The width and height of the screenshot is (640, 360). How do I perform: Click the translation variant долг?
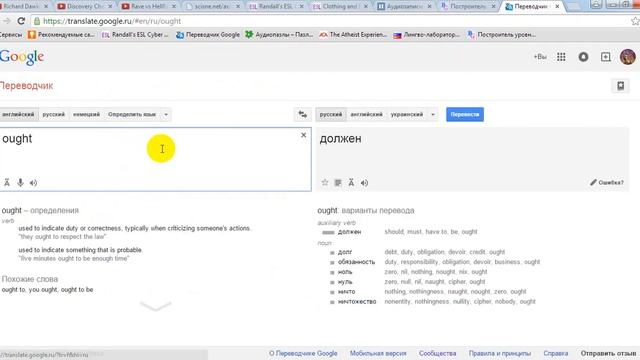point(345,252)
